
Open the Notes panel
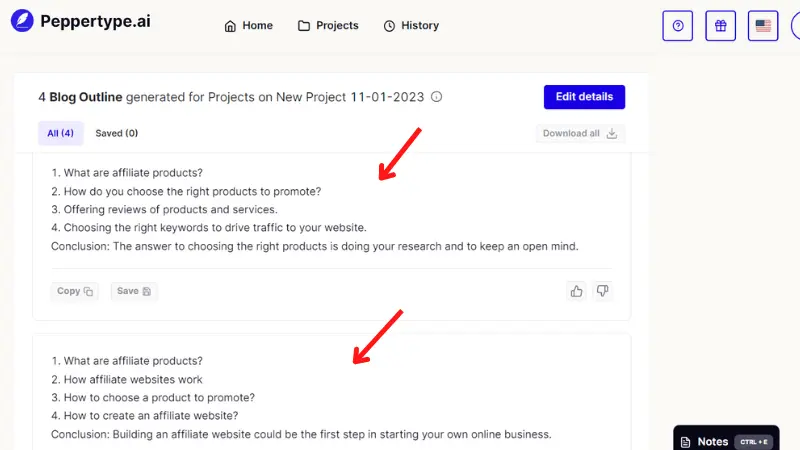726,441
